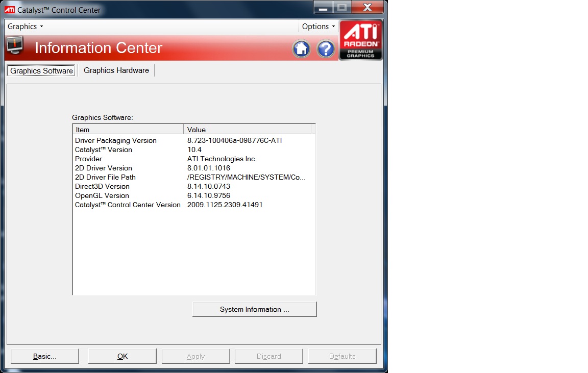588x373 pixels.
Task: Click the value 6.14.10.9756
Action: (x=208, y=195)
